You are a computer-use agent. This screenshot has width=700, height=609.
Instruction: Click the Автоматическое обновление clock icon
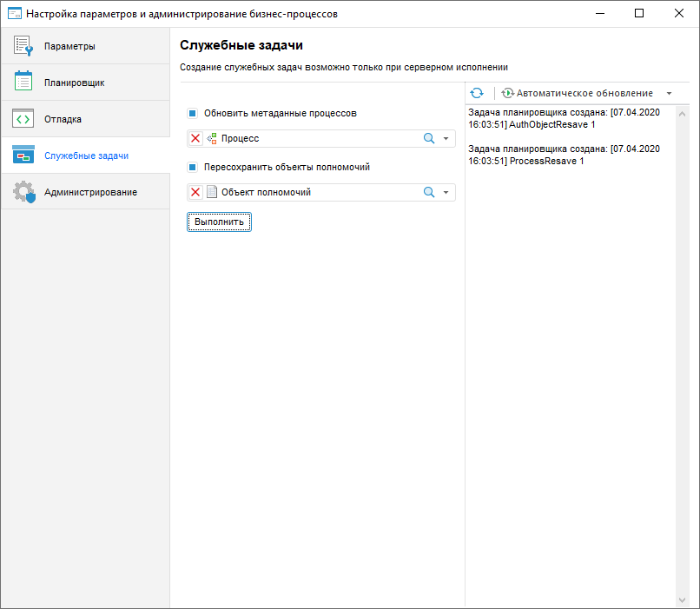[x=507, y=93]
